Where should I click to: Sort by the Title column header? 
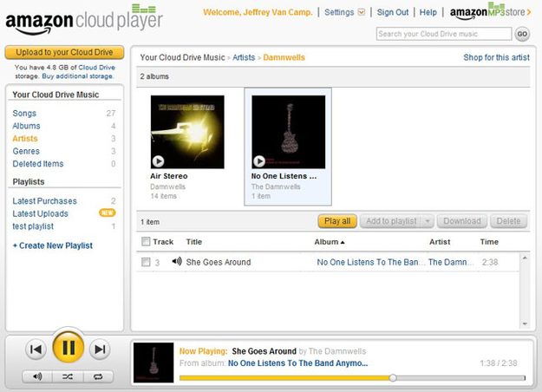(x=194, y=242)
